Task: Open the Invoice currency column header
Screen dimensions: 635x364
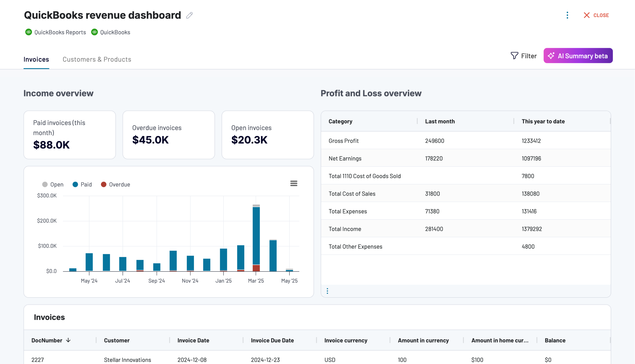Action: pos(346,340)
